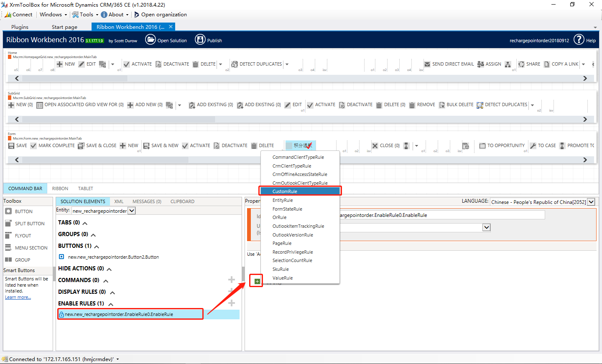This screenshot has width=602, height=364.
Task: Add a new command with plus
Action: [231, 280]
